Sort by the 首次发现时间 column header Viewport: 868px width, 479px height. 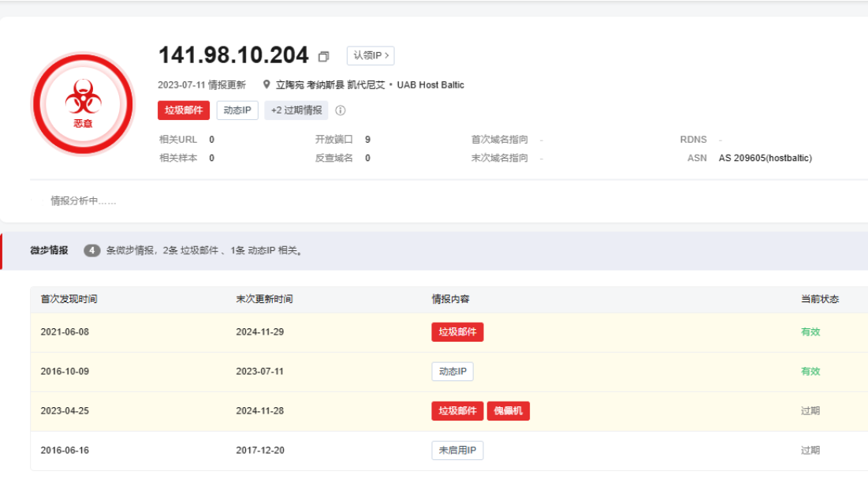tap(69, 300)
